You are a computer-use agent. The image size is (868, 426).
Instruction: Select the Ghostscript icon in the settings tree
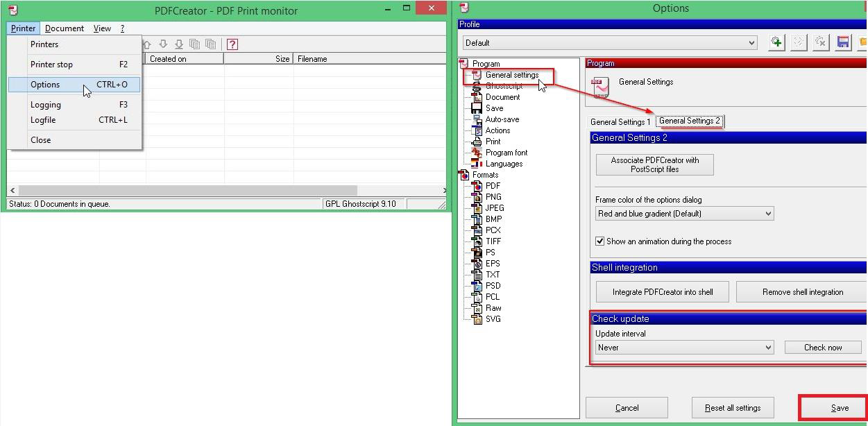(x=477, y=86)
